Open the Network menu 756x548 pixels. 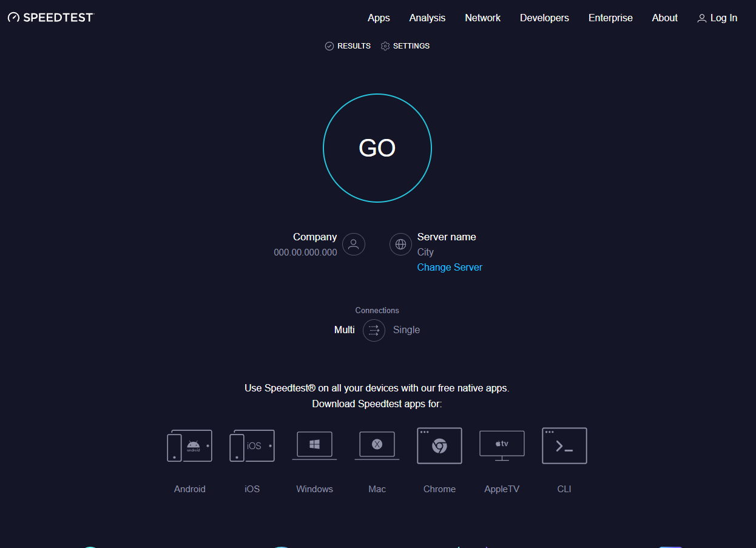tap(483, 18)
